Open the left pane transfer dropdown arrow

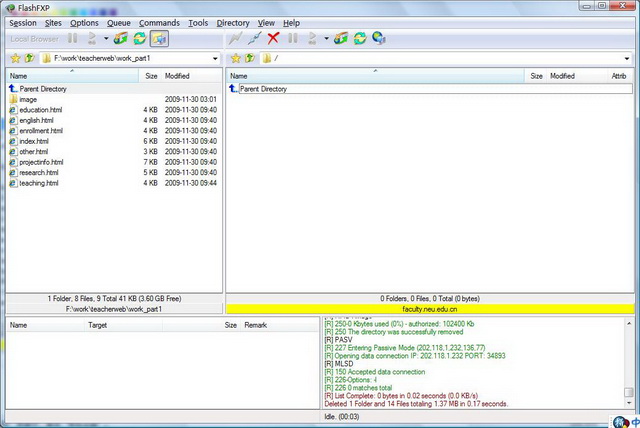(106, 39)
